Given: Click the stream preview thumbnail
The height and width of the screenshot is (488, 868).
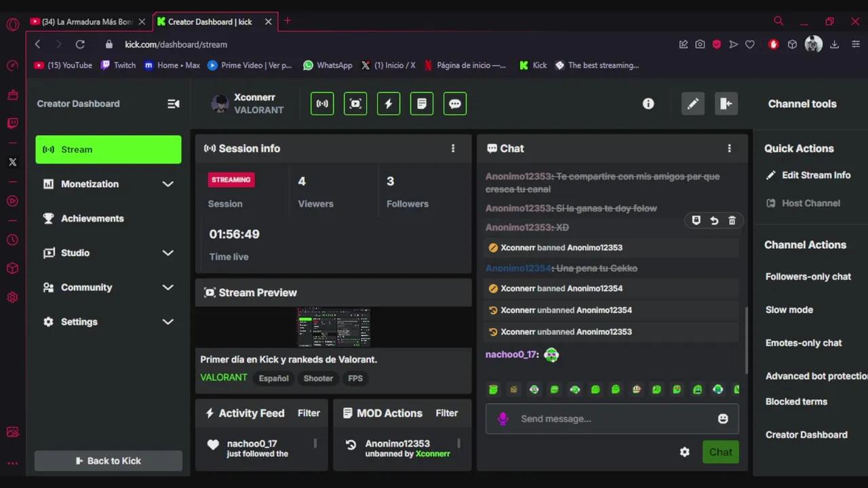Looking at the screenshot, I should (334, 327).
